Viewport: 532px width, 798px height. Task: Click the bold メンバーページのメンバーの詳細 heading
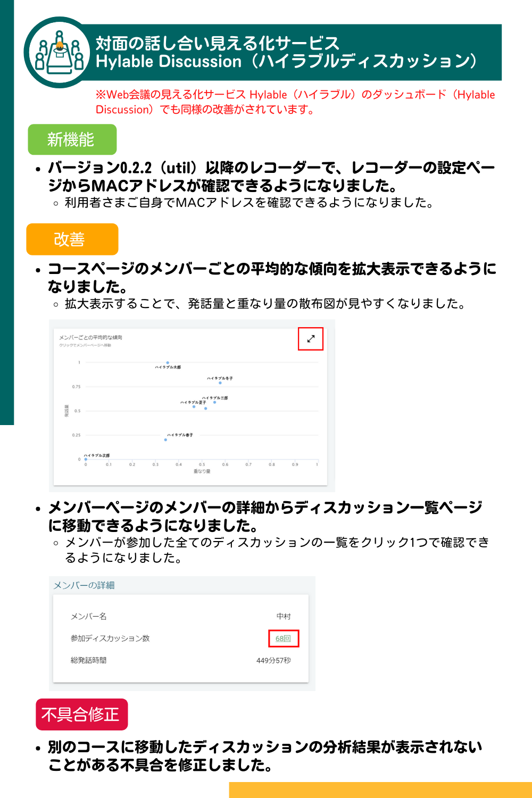265,517
